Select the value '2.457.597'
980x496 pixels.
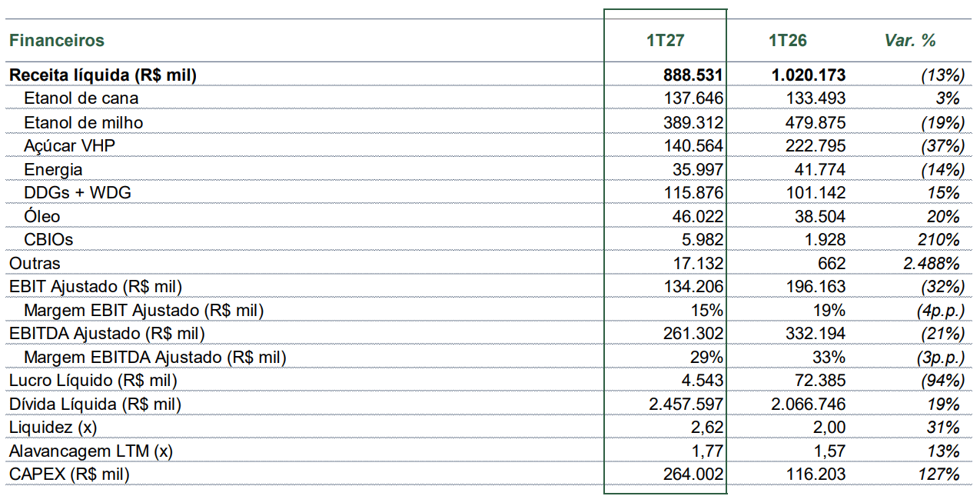click(686, 404)
